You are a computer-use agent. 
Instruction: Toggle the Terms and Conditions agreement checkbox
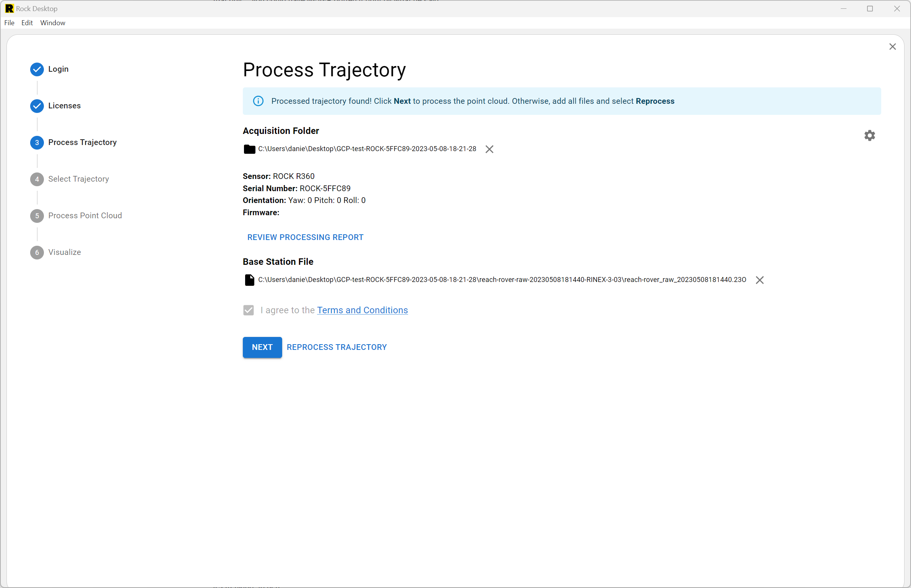[248, 310]
